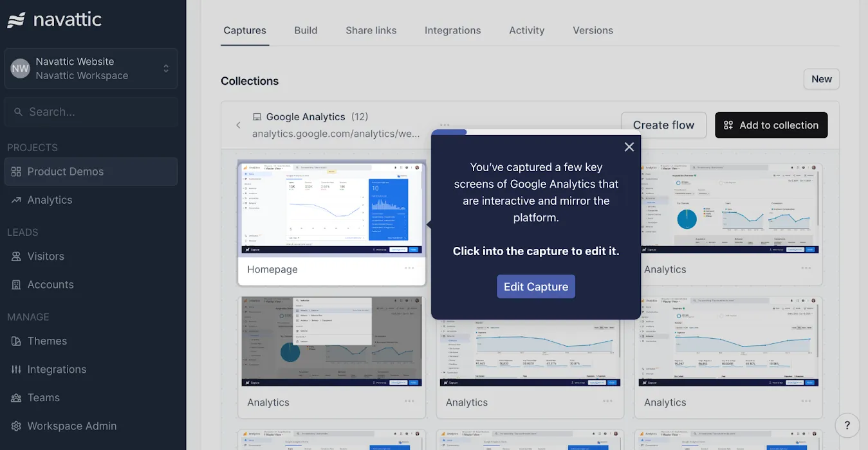
Task: Open the three-dot menu of bottom-middle Analytics card
Action: [607, 401]
